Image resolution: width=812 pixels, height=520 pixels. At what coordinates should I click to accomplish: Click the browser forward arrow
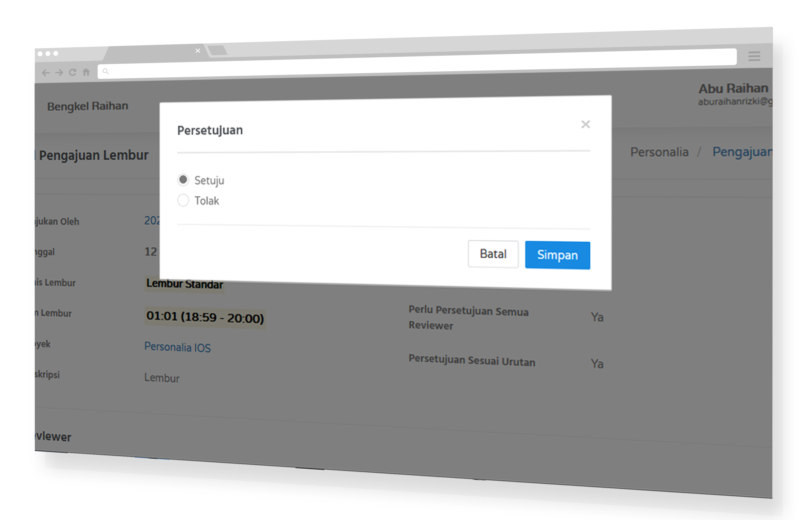pyautogui.click(x=59, y=72)
